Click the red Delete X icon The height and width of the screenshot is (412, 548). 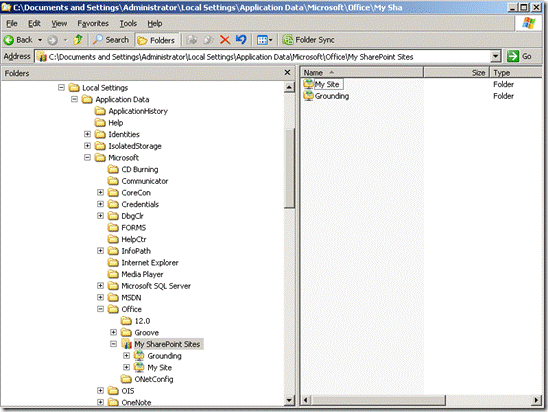[x=225, y=40]
